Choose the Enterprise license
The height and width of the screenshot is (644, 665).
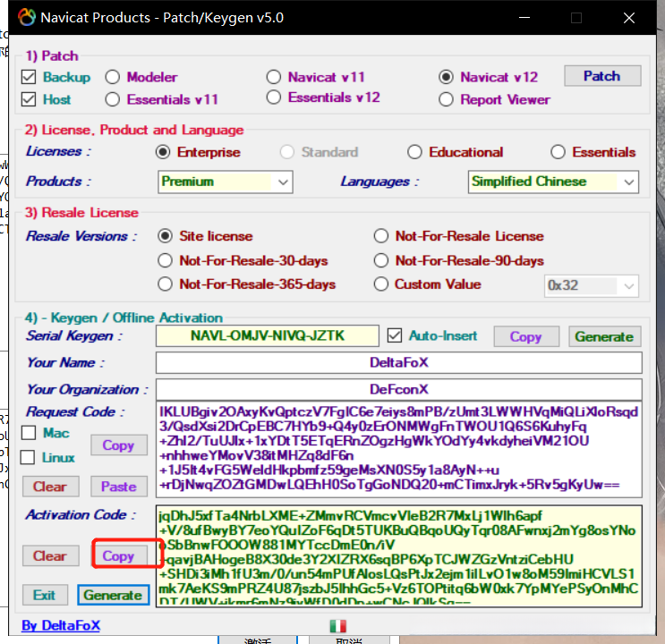[x=163, y=152]
